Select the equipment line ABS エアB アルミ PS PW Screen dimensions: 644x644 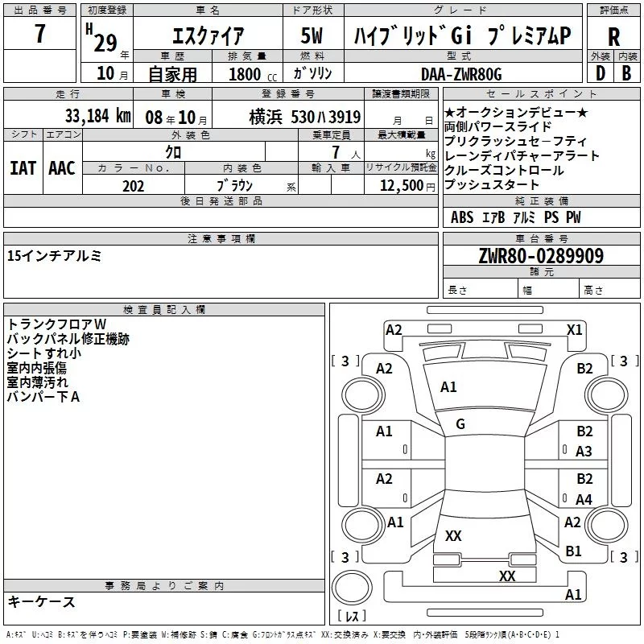tap(516, 217)
